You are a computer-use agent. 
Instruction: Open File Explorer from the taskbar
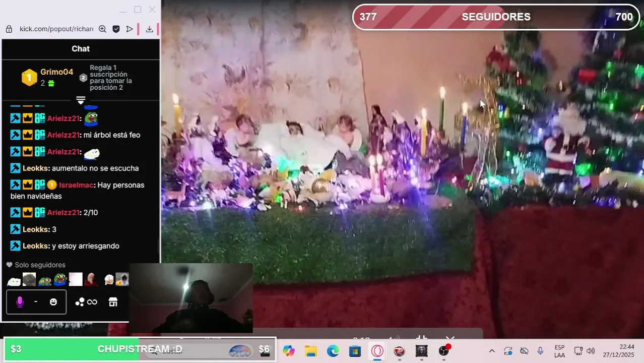[310, 351]
